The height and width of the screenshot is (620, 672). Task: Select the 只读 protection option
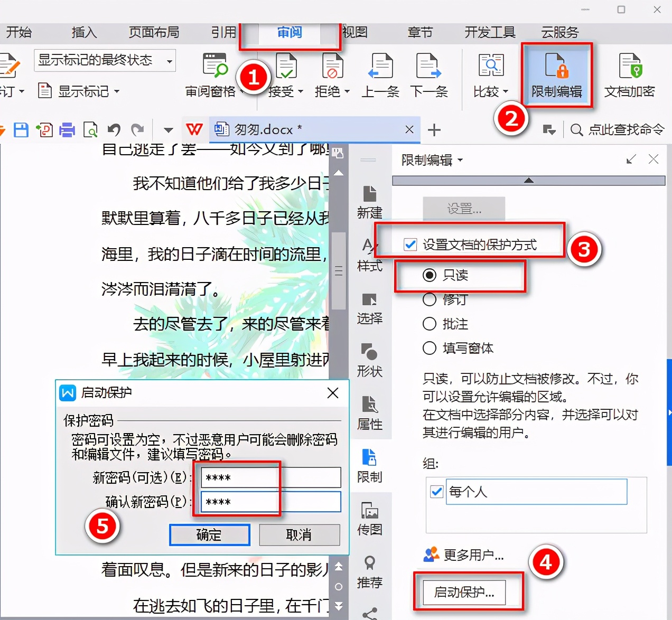(430, 275)
